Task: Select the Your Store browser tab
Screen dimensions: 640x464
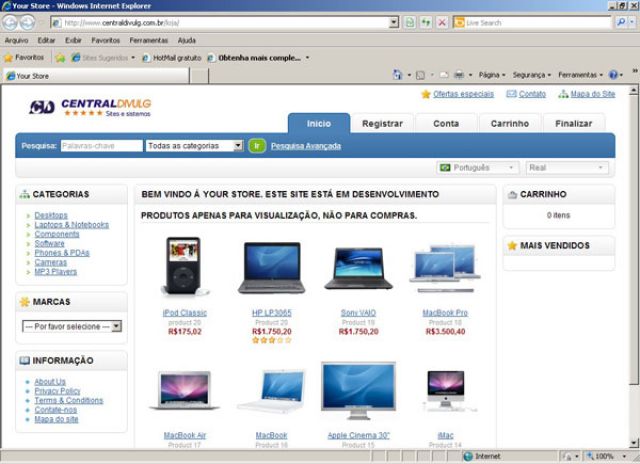Action: (x=96, y=76)
